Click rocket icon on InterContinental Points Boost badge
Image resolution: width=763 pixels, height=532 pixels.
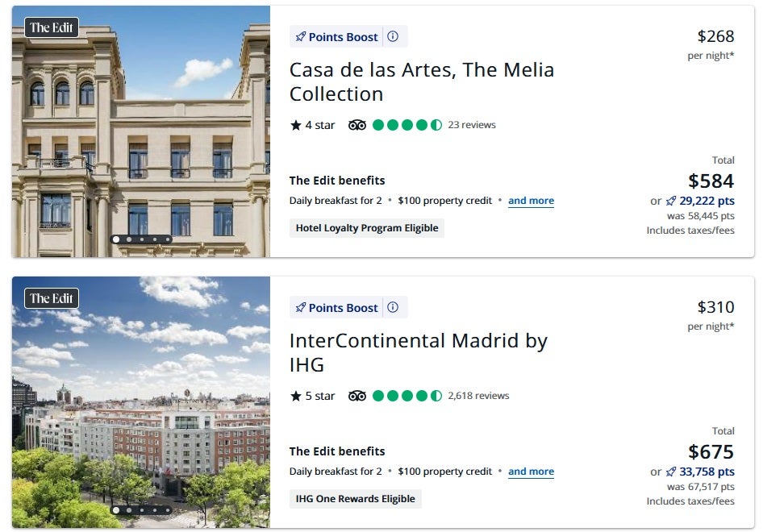pyautogui.click(x=301, y=308)
